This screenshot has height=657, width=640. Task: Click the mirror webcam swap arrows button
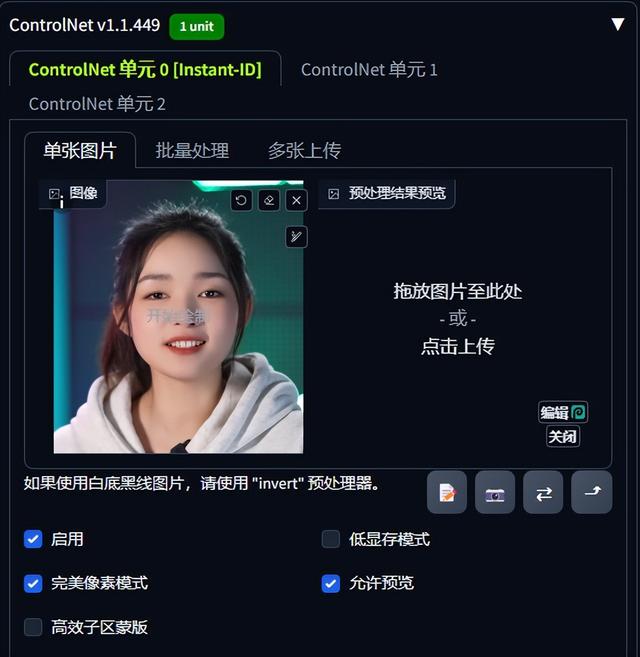(543, 492)
